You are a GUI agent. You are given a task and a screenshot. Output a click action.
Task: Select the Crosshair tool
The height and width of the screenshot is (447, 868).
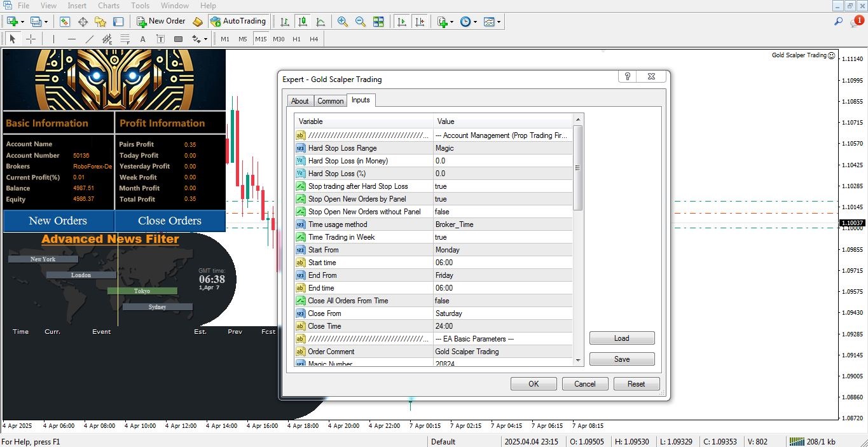pos(31,39)
